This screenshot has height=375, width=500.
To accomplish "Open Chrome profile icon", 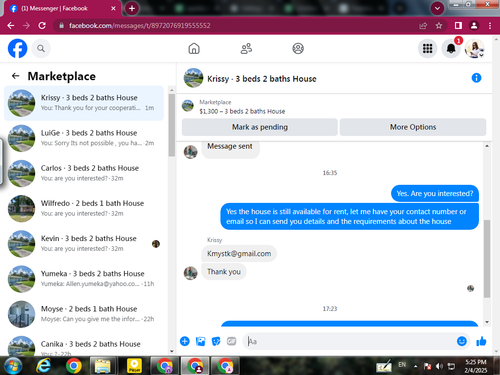I will [x=474, y=26].
